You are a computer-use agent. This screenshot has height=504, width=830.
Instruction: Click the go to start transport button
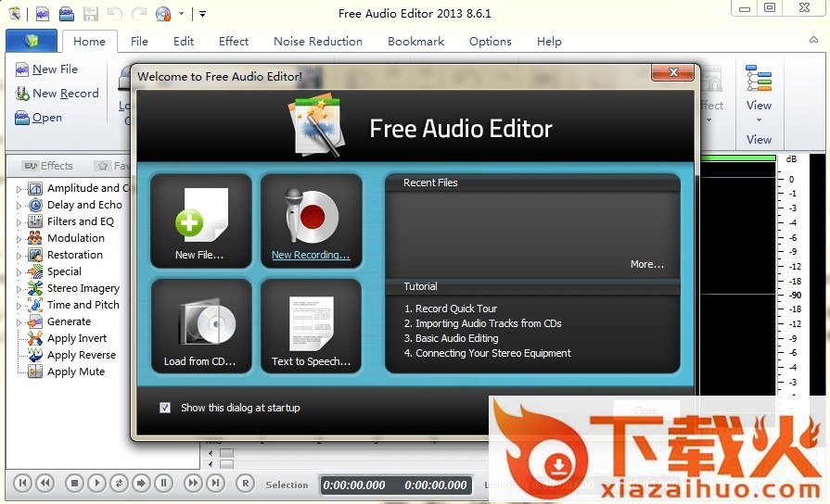point(23,483)
